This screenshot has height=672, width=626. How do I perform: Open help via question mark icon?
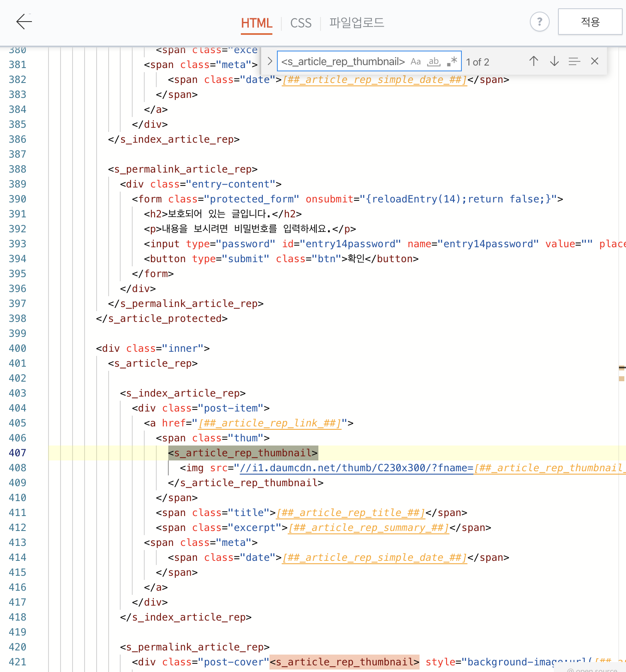[539, 22]
